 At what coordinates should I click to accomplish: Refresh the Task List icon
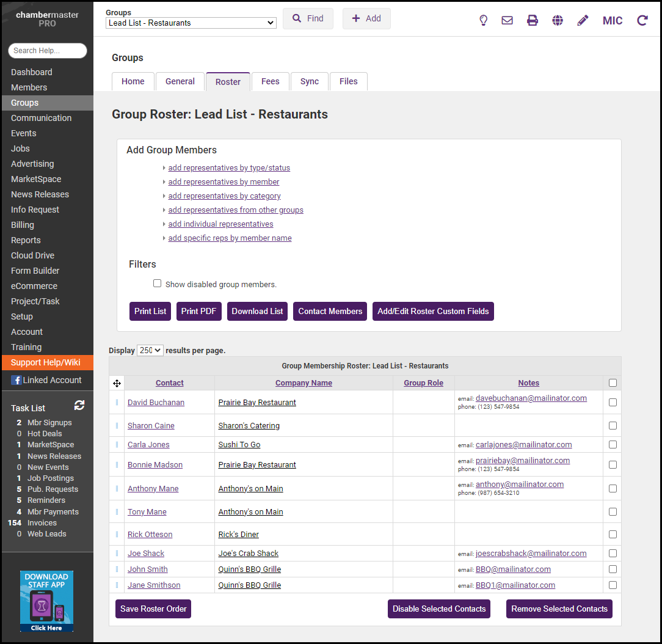pos(79,405)
